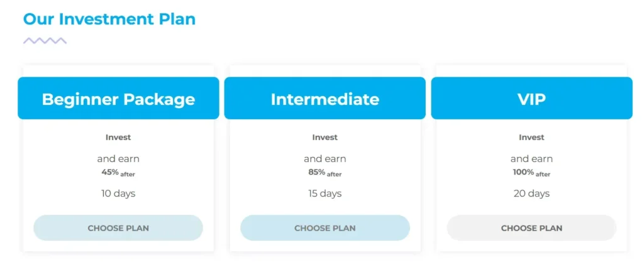Screen dimensions: 644x272
Task: Click the 85% after earning rate
Action: click(325, 173)
